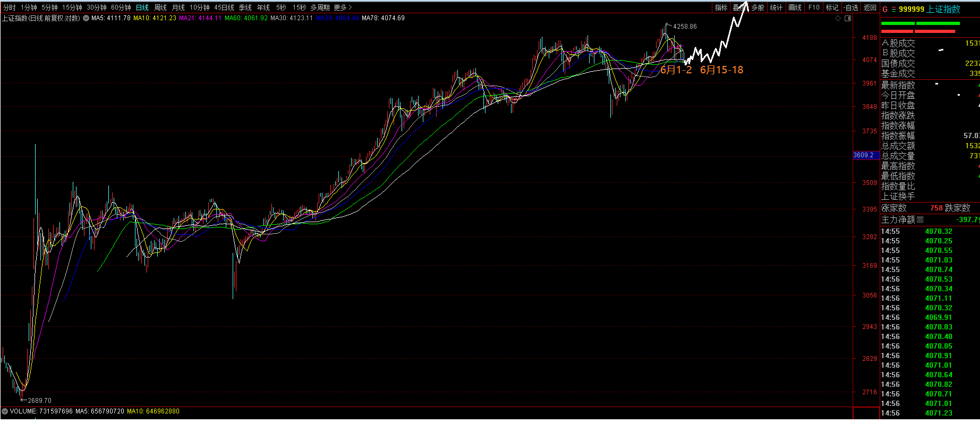980x423 pixels.
Task: Click the highlighted 3609.2 price axis marker
Action: 866,155
